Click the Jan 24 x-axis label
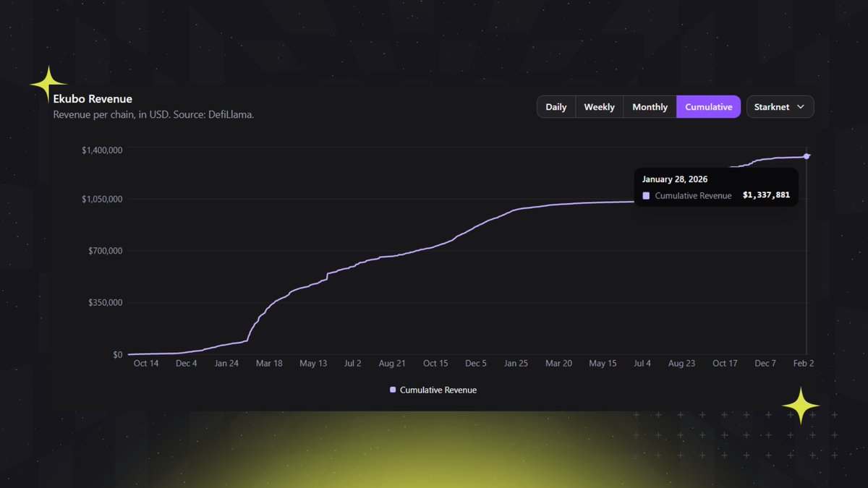This screenshot has width=868, height=488. 226,364
